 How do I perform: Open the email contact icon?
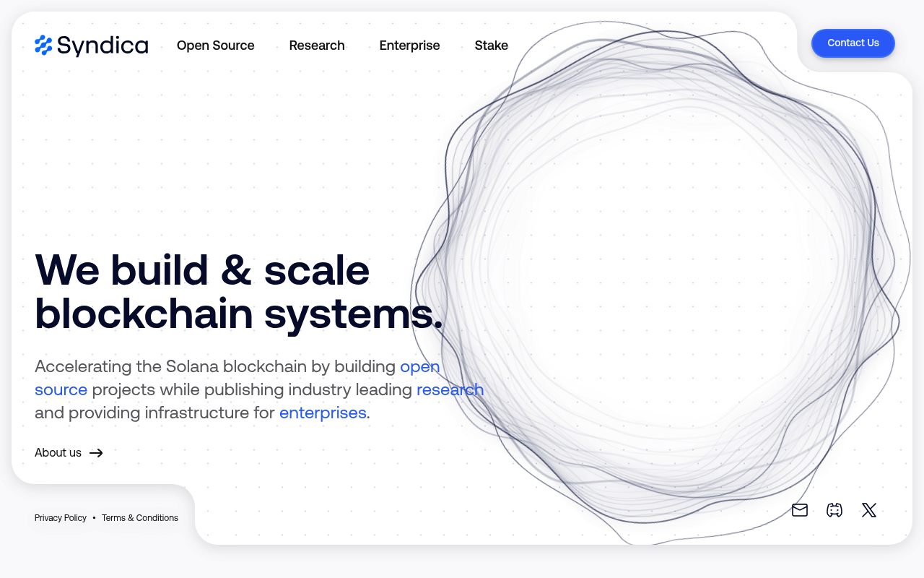(800, 510)
